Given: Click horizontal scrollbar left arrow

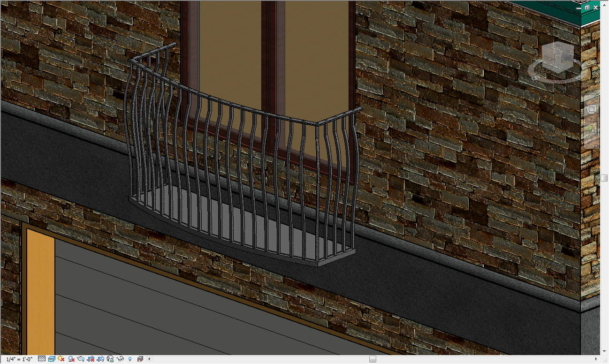Looking at the screenshot, I should (x=148, y=359).
